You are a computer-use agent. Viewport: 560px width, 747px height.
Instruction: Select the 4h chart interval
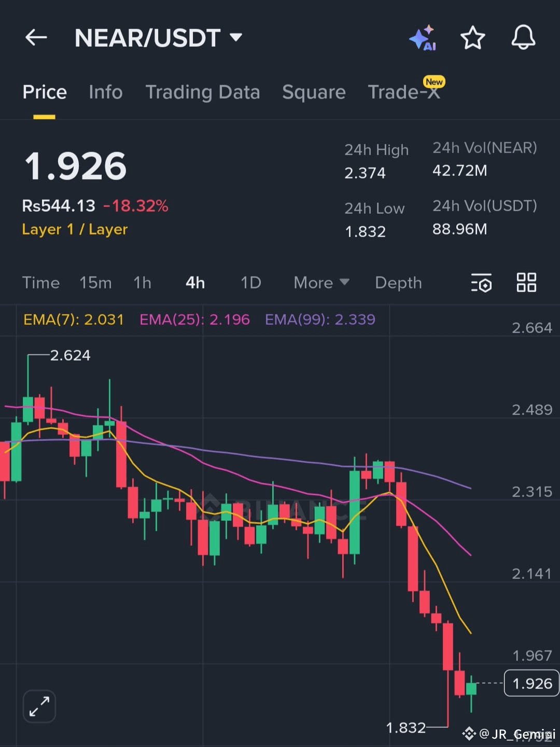[x=195, y=283]
